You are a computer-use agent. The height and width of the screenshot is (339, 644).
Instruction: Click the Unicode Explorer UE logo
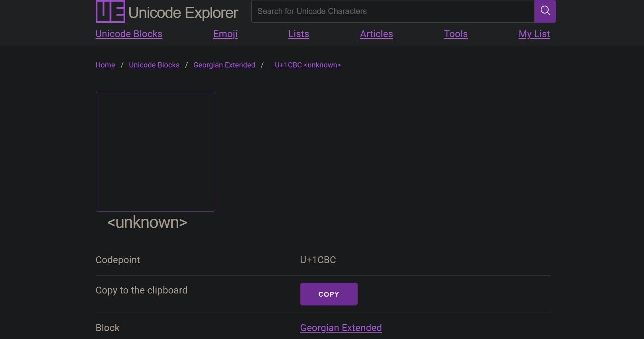tap(110, 11)
